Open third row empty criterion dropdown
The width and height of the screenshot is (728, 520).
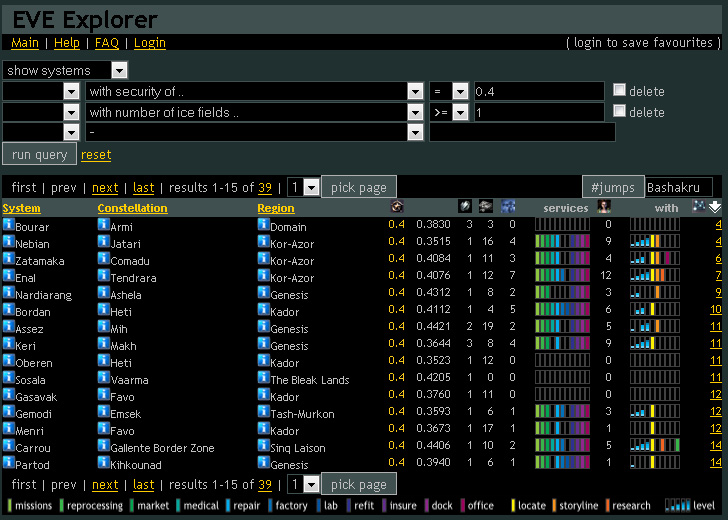254,132
